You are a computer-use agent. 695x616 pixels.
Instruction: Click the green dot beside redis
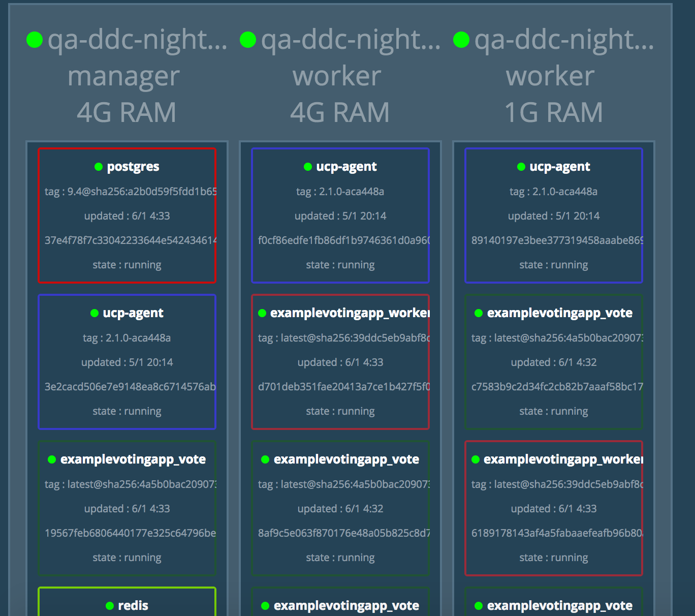click(110, 606)
